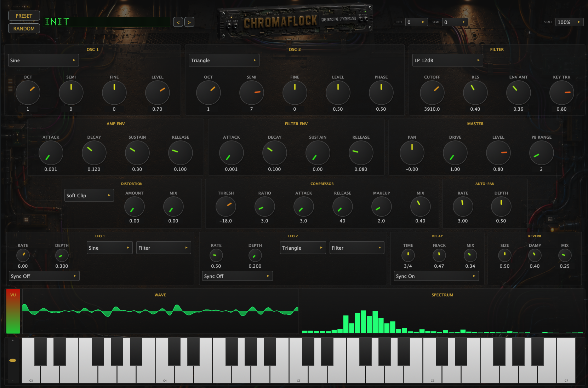Click the Distortion MIX knob
The height and width of the screenshot is (388, 588).
[173, 207]
